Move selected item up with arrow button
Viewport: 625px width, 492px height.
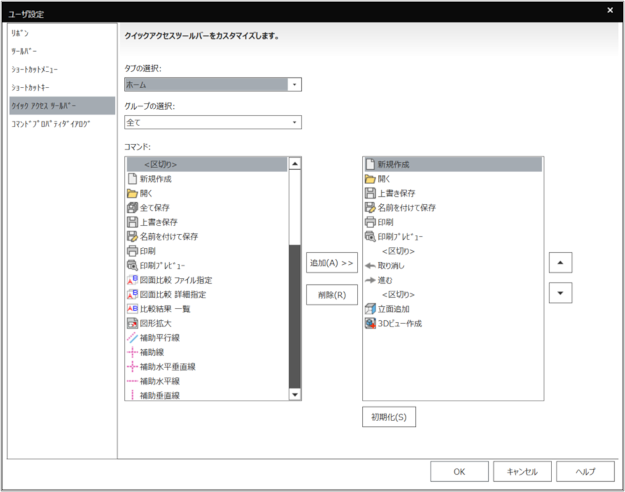pos(560,263)
